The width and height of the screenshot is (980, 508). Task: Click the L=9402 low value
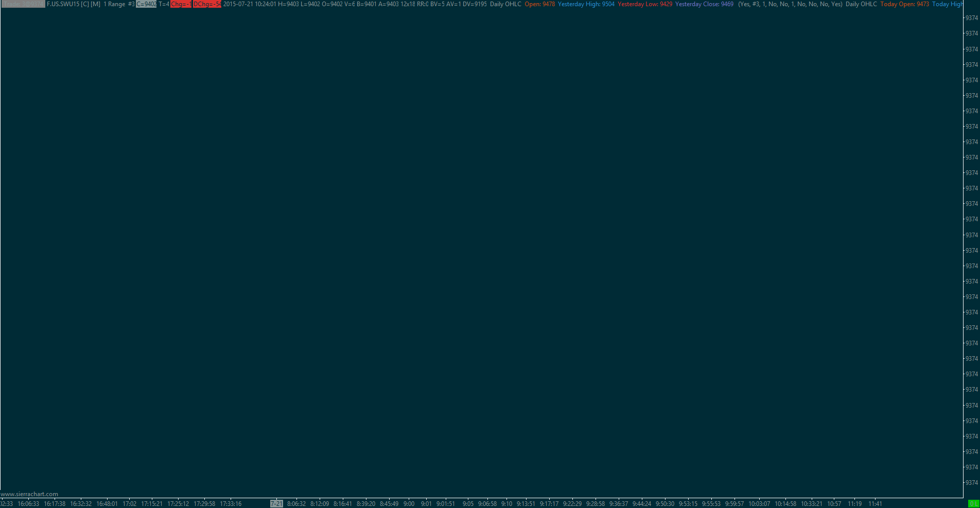click(310, 4)
